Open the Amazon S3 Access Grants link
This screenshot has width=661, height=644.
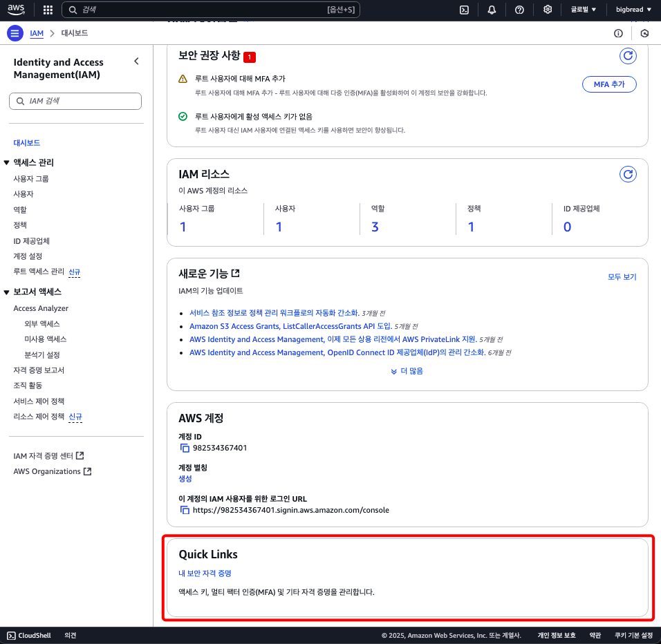[x=290, y=326]
